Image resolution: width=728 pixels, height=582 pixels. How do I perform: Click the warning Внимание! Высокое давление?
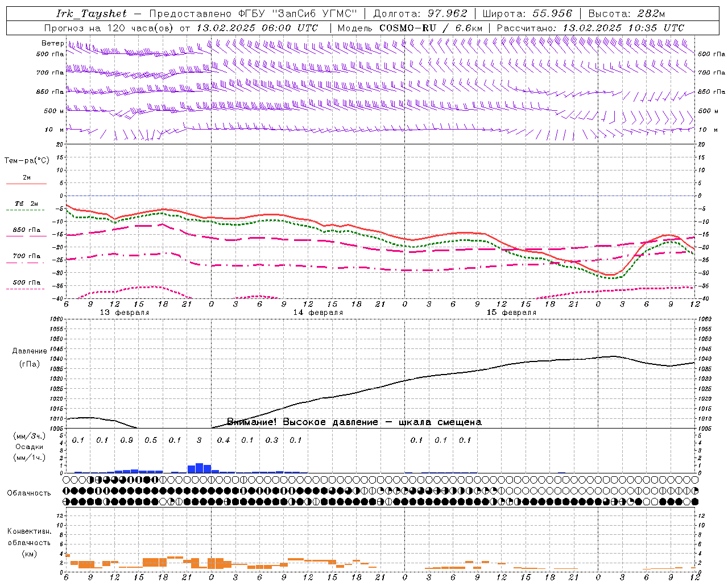click(303, 422)
